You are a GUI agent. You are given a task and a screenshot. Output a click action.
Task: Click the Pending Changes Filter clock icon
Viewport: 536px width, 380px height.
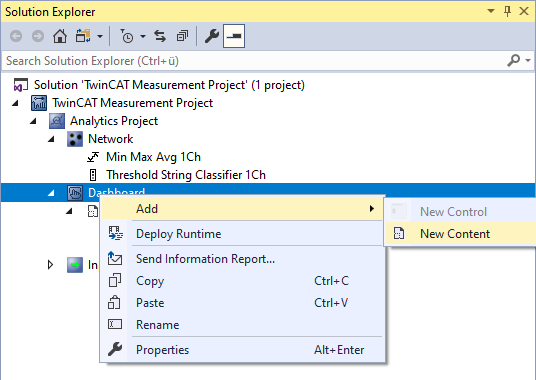pyautogui.click(x=127, y=36)
